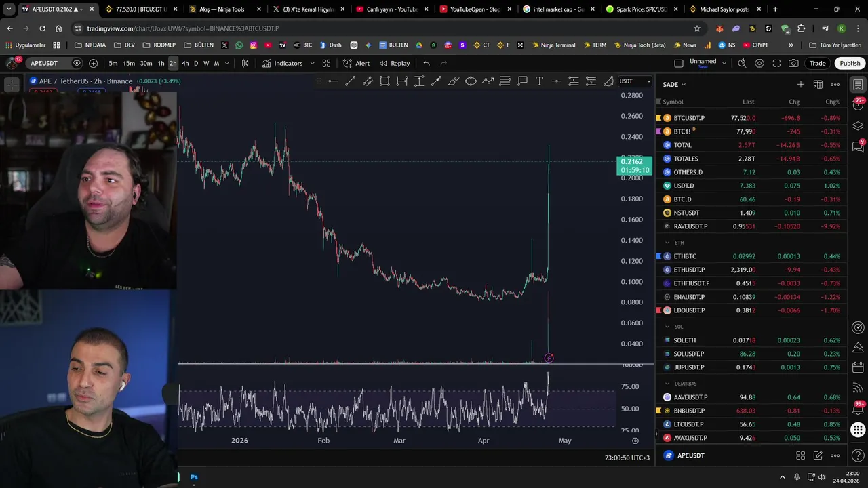Image resolution: width=868 pixels, height=488 pixels.
Task: Select the 2h timeframe
Action: click(x=173, y=63)
